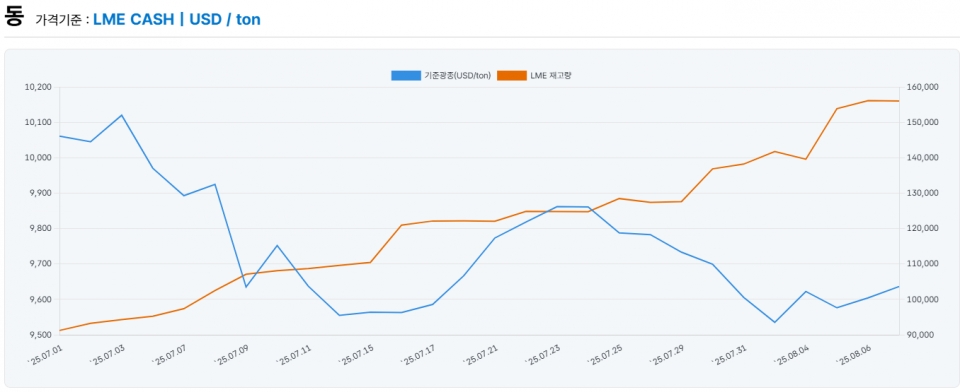960x392 pixels.
Task: Click the LME CASH | USD / ton heading
Action: pos(177,20)
